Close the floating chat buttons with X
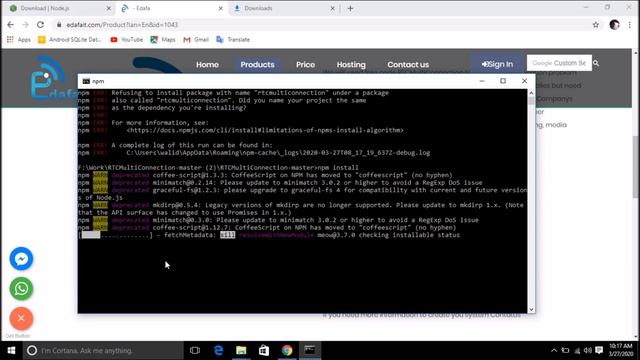 pyautogui.click(x=21, y=318)
